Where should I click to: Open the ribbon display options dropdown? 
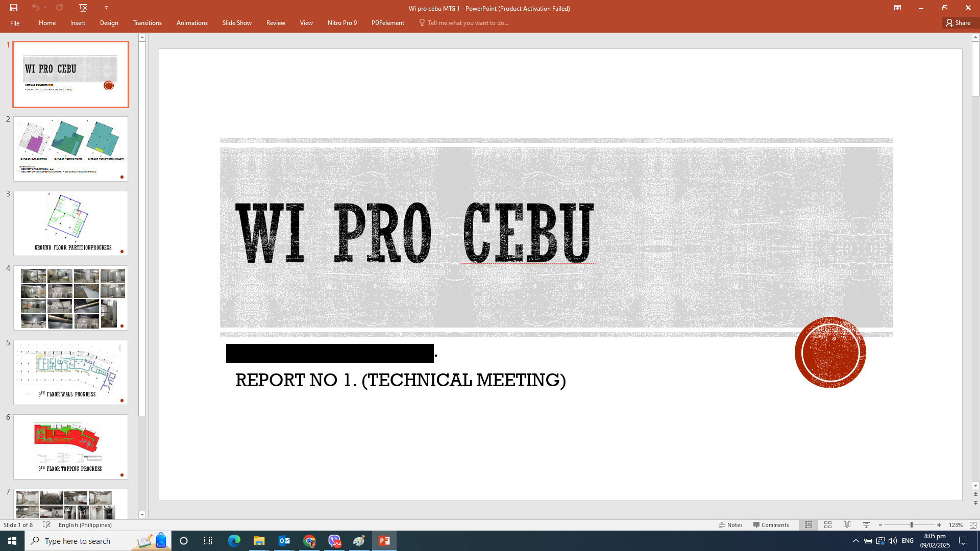[x=898, y=8]
